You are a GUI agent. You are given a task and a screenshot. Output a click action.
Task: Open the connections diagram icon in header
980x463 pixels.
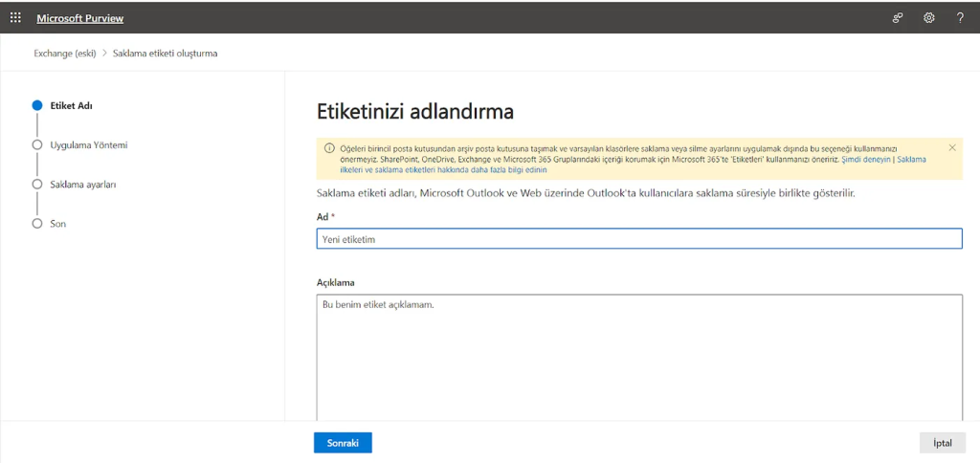[x=898, y=17]
